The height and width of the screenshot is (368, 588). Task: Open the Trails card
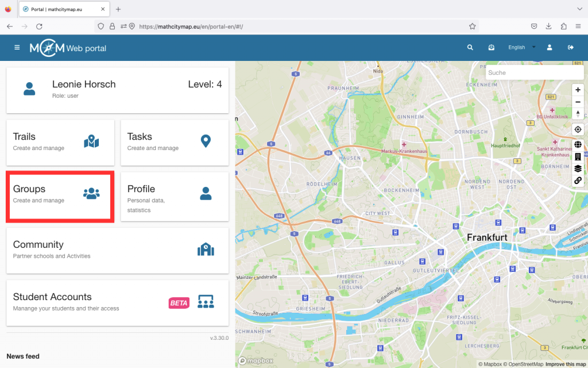point(60,142)
